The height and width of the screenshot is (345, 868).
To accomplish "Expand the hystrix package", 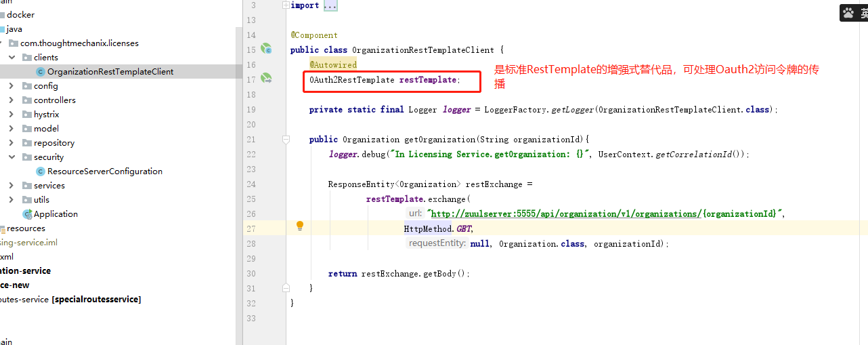I will (12, 115).
